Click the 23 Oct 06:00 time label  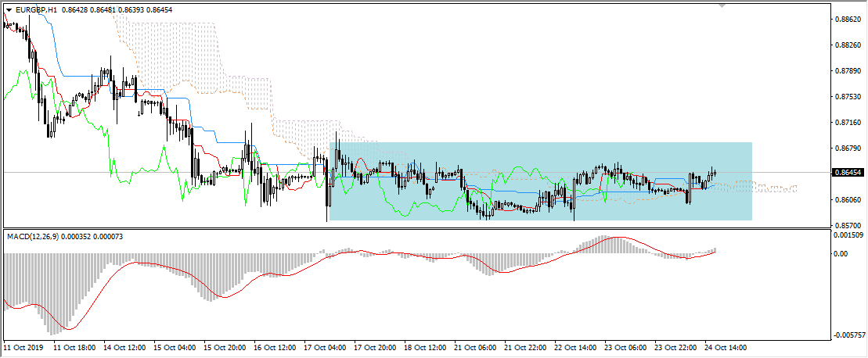point(625,348)
